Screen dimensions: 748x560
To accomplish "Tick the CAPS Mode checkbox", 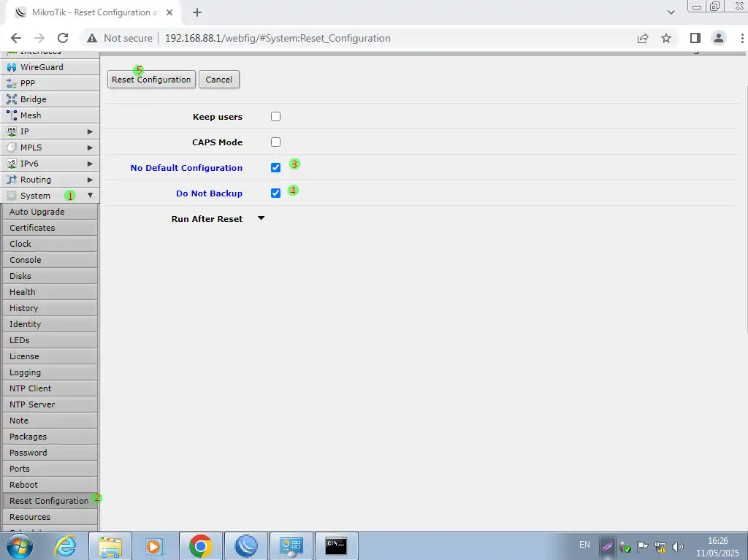I will point(275,142).
